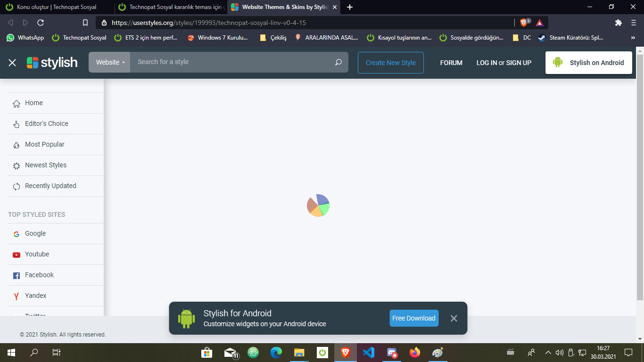
Task: Focus the "Search for a style" field
Action: pyautogui.click(x=231, y=62)
